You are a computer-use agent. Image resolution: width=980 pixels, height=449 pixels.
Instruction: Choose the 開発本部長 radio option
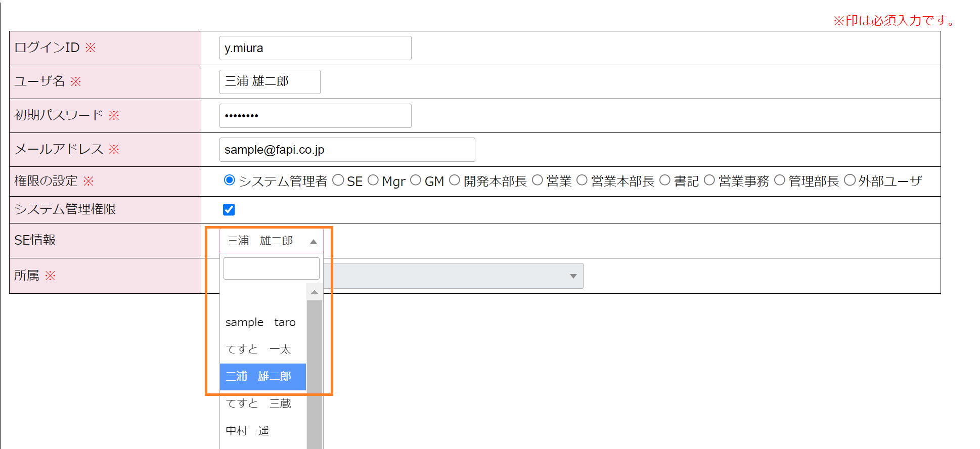click(x=455, y=181)
